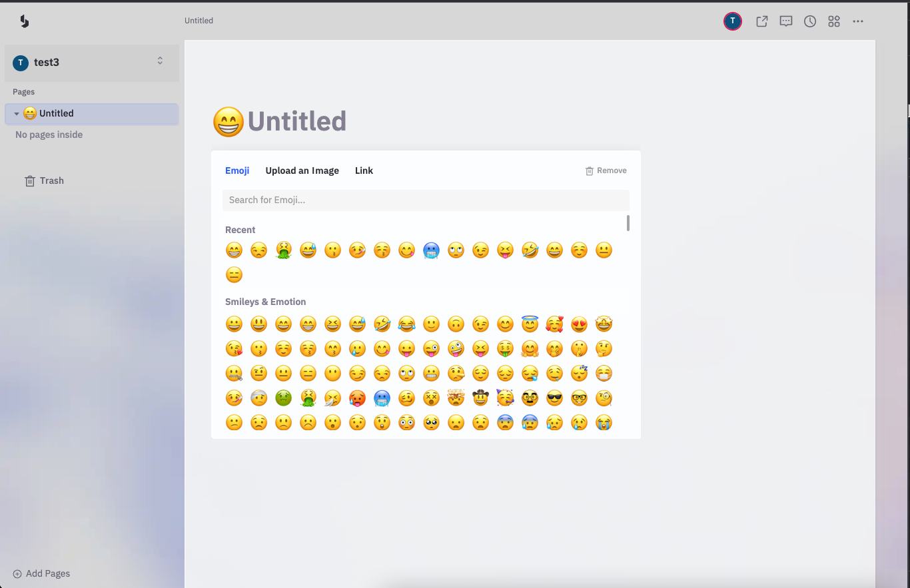Open the comments panel

(x=785, y=21)
